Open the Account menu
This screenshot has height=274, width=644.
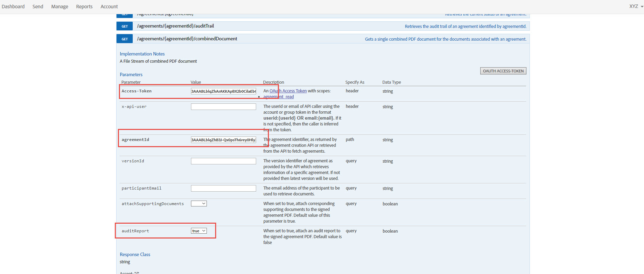(109, 7)
